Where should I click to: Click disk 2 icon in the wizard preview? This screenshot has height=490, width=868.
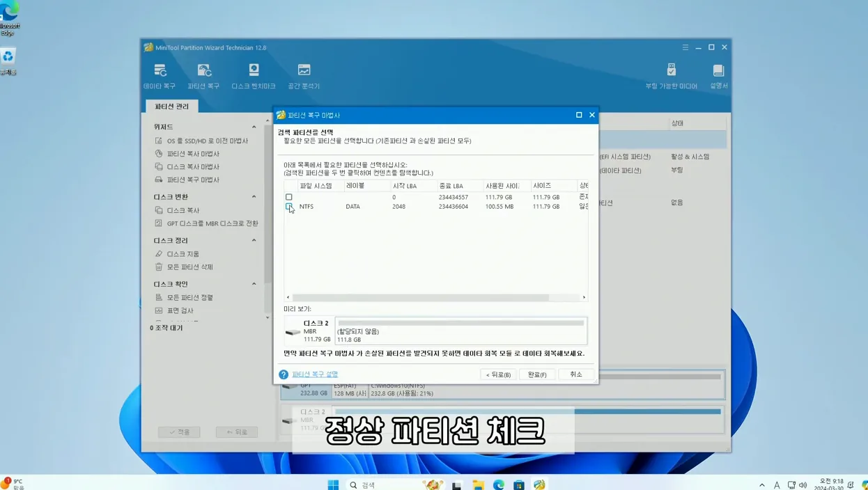point(293,333)
